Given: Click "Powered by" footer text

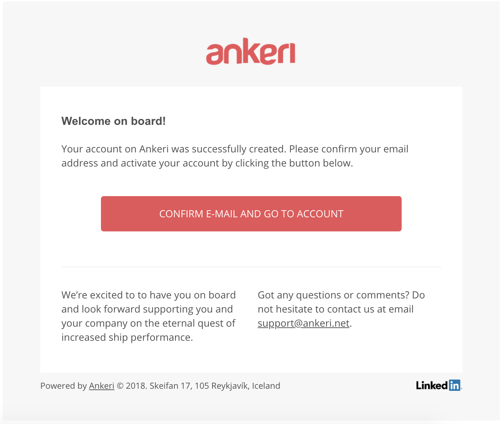Looking at the screenshot, I should click(x=64, y=386).
